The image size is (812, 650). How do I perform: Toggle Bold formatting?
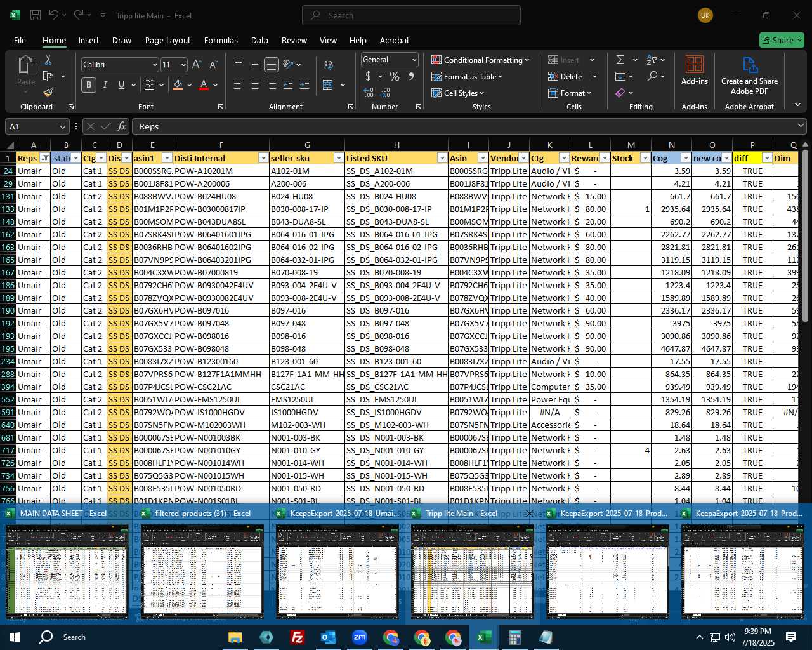pyautogui.click(x=89, y=84)
